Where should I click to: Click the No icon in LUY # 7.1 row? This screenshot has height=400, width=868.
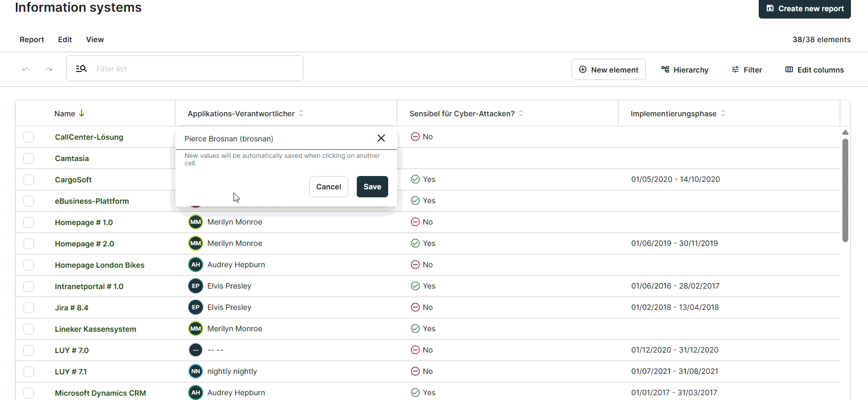point(415,371)
